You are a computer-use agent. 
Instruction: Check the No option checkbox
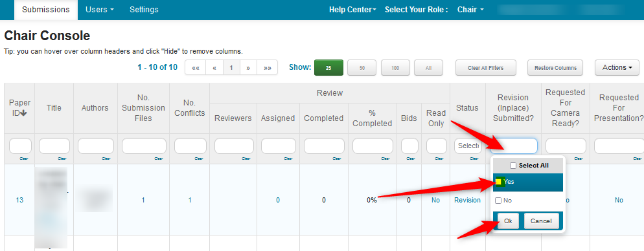pyautogui.click(x=498, y=201)
